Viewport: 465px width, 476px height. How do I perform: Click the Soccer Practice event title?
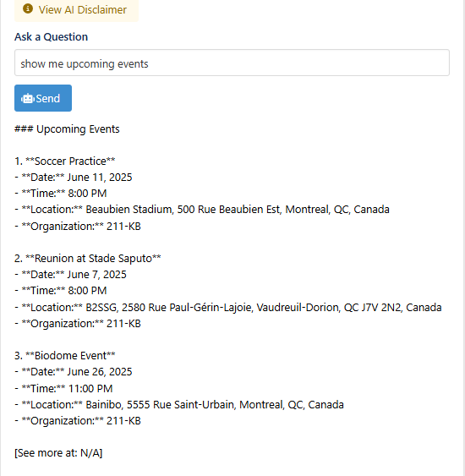tap(65, 161)
